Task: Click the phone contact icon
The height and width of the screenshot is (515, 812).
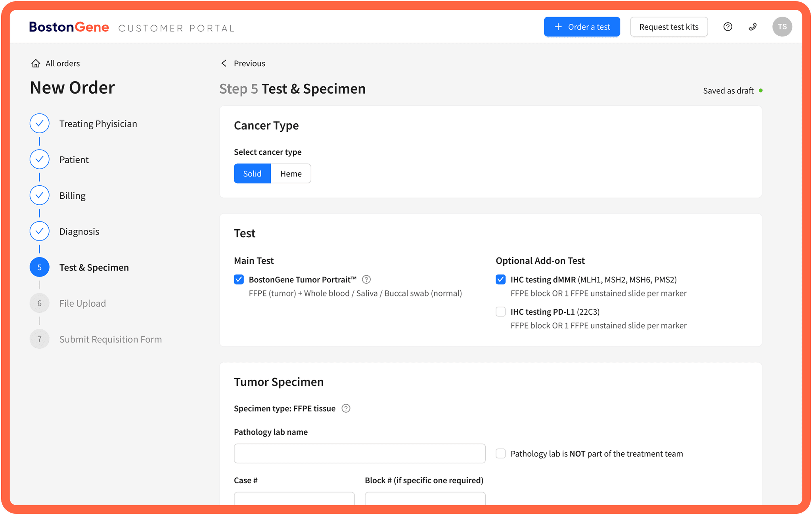Action: click(753, 27)
